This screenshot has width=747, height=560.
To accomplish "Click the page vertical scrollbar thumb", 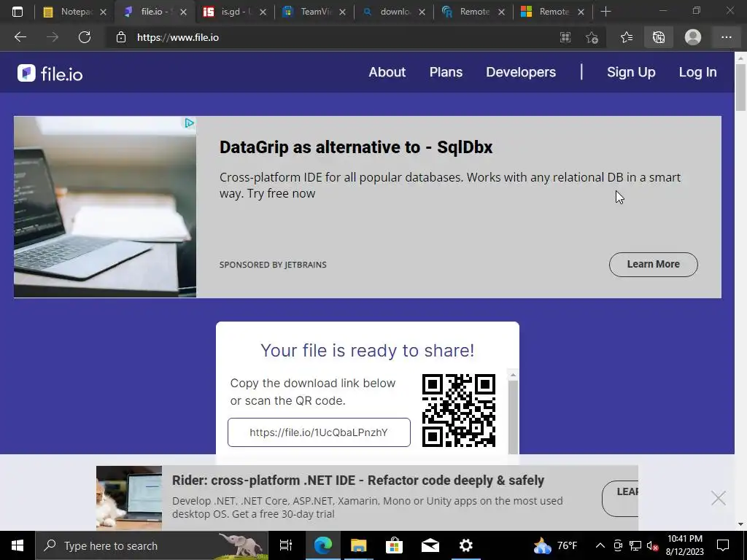I will pyautogui.click(x=740, y=87).
